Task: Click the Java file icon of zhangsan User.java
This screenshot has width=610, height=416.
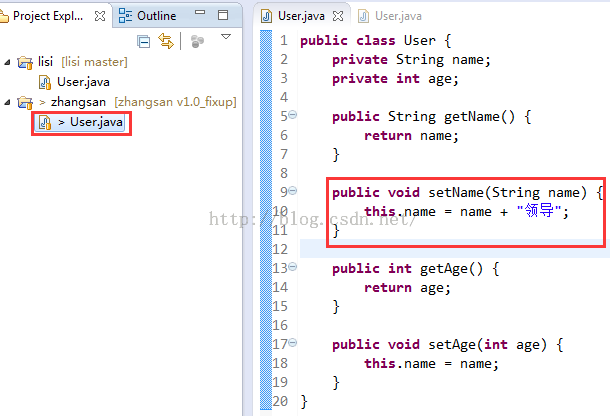Action: point(45,123)
